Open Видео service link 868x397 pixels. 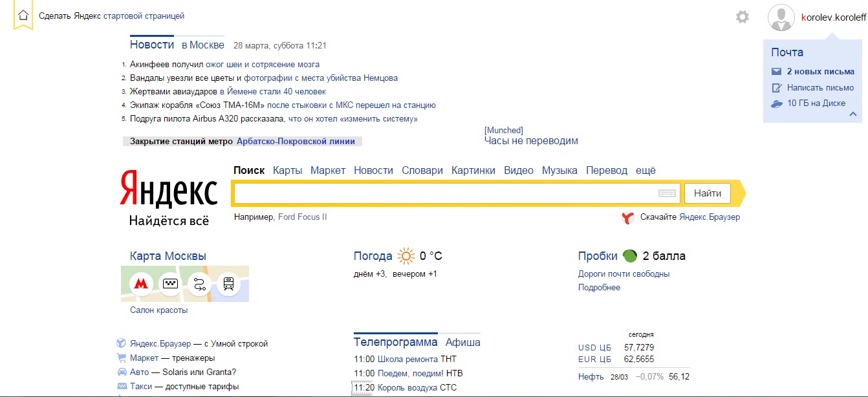[519, 170]
